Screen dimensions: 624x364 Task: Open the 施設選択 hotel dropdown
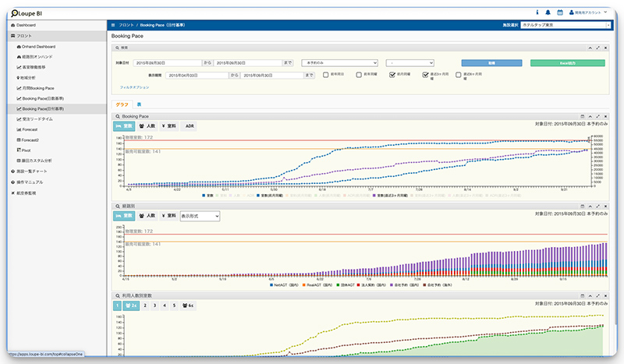pyautogui.click(x=565, y=26)
